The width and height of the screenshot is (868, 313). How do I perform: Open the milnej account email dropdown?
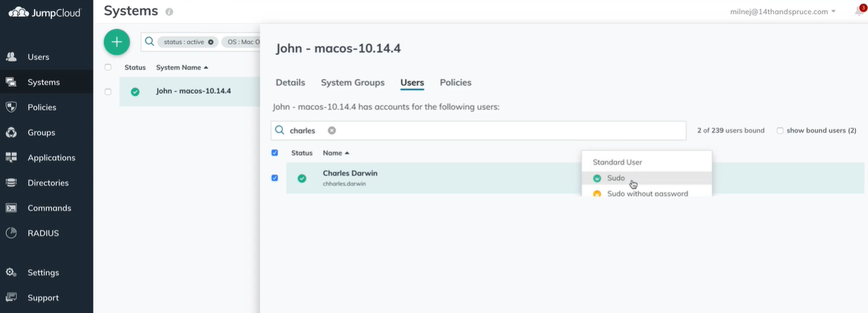tap(783, 12)
